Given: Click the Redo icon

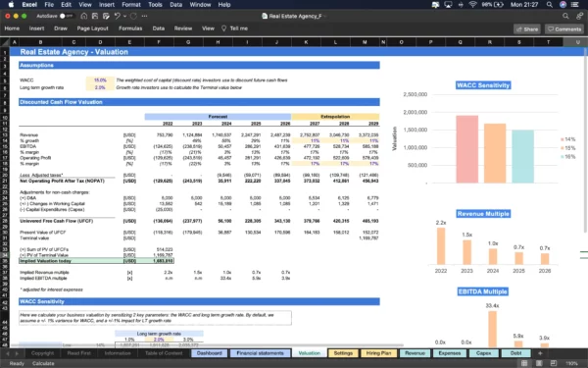Looking at the screenshot, I should [x=133, y=16].
